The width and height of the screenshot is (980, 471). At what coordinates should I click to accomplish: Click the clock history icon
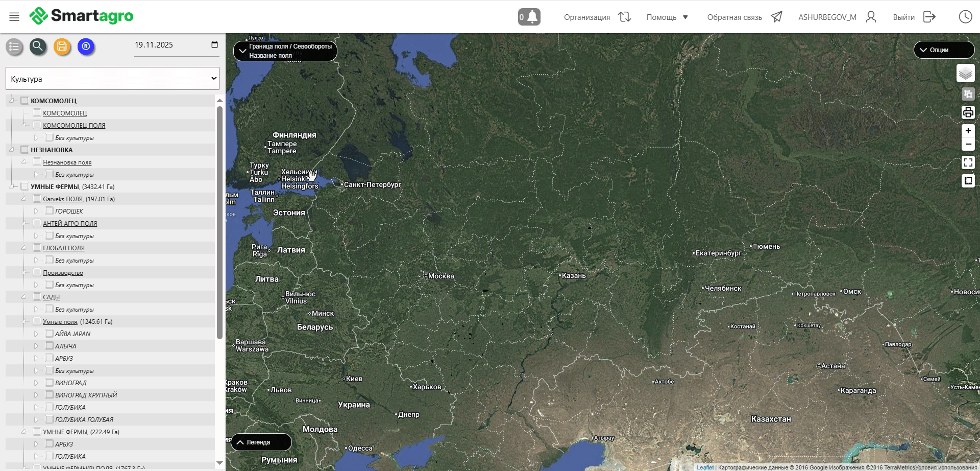(965, 17)
